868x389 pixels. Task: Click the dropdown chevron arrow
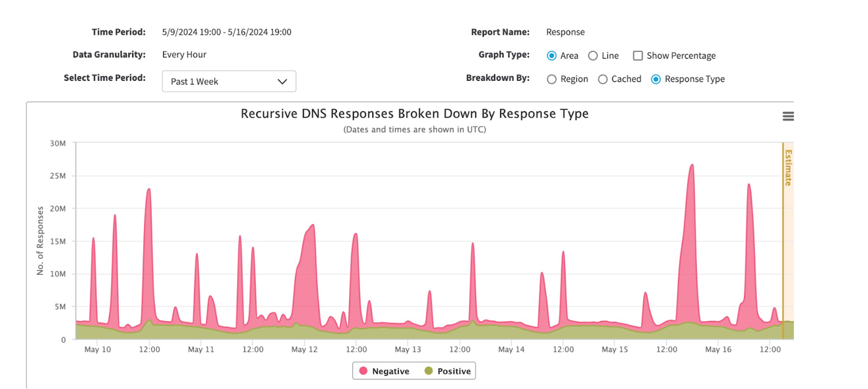[x=282, y=82]
